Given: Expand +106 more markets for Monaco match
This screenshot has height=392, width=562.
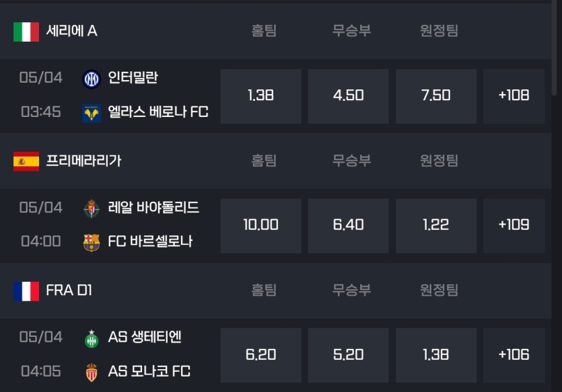Looking at the screenshot, I should coord(514,356).
